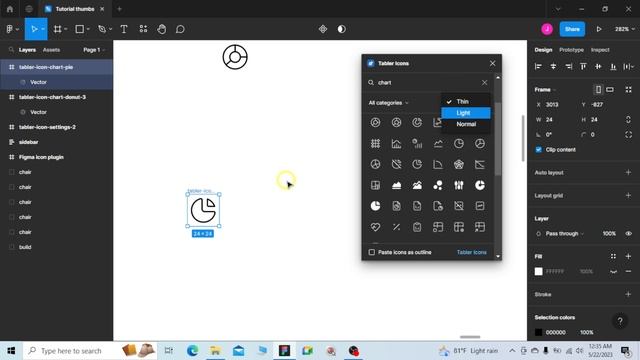Viewport: 640px width, 360px height.
Task: Switch to Assets tab
Action: coord(51,50)
